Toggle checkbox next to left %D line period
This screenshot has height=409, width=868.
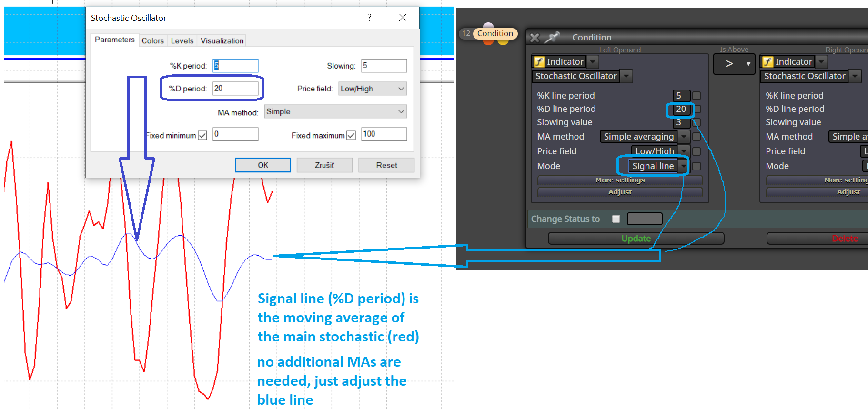pyautogui.click(x=696, y=109)
